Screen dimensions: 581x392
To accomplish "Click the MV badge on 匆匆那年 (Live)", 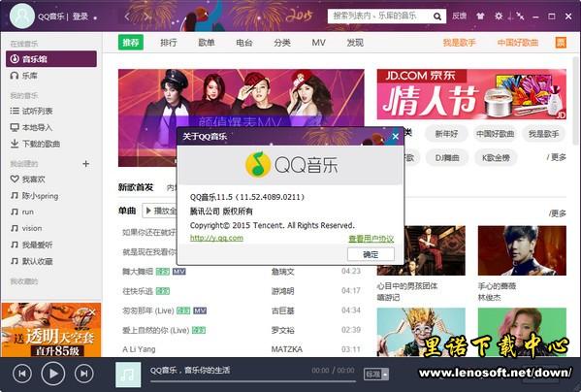I will click(200, 310).
